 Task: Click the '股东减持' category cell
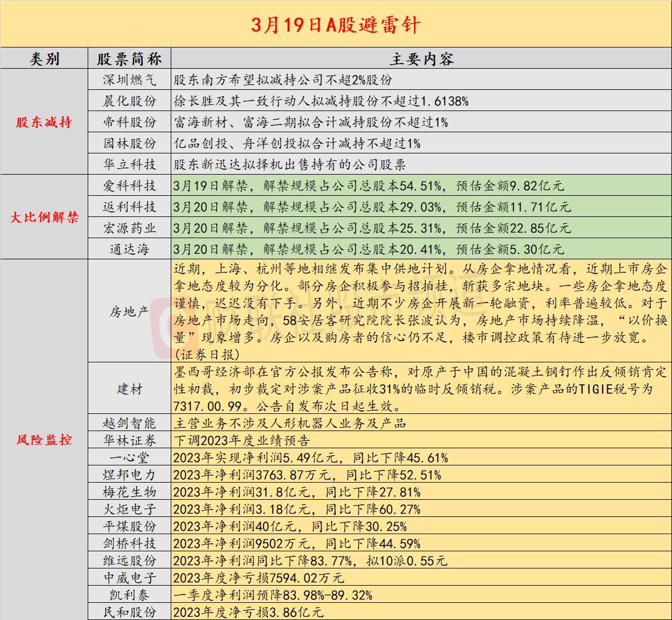[44, 122]
